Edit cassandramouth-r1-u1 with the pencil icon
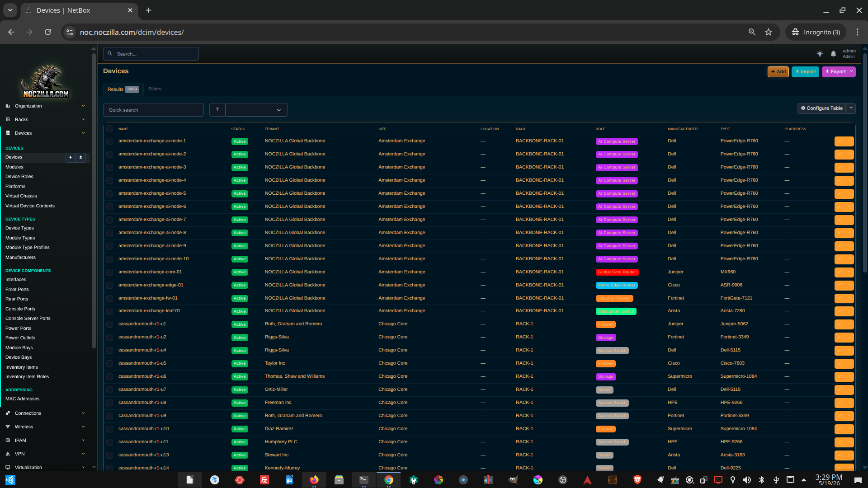 click(x=840, y=324)
